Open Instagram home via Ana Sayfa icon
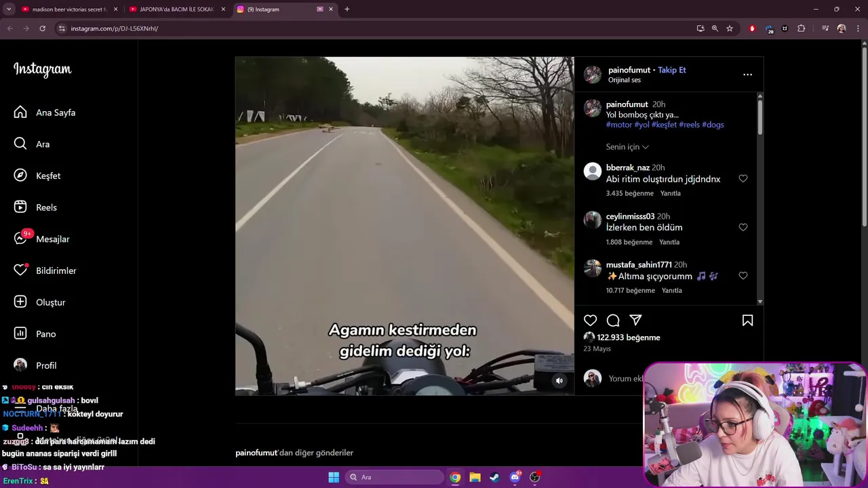This screenshot has width=868, height=488. (x=20, y=113)
